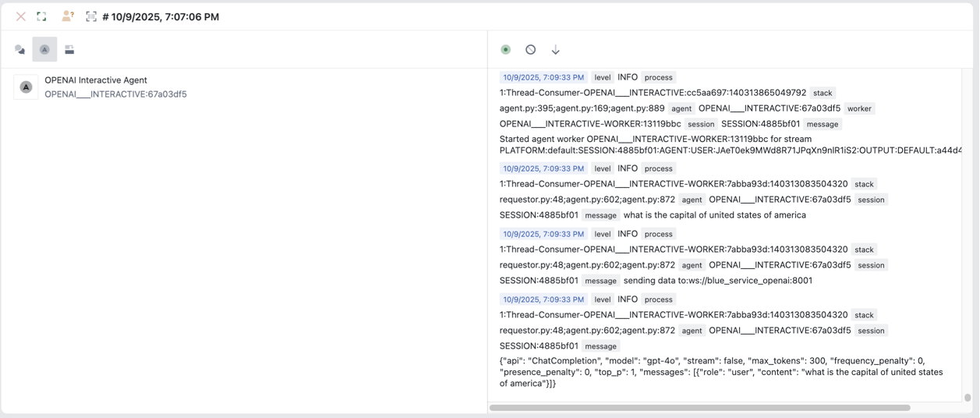Click the 'what is the capital' log message
980x418 pixels.
[x=715, y=215]
